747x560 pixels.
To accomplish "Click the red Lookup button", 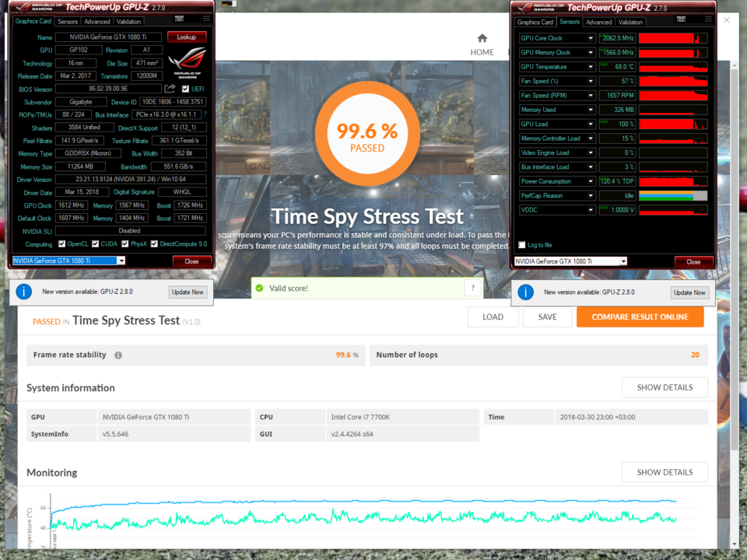I will coord(187,37).
